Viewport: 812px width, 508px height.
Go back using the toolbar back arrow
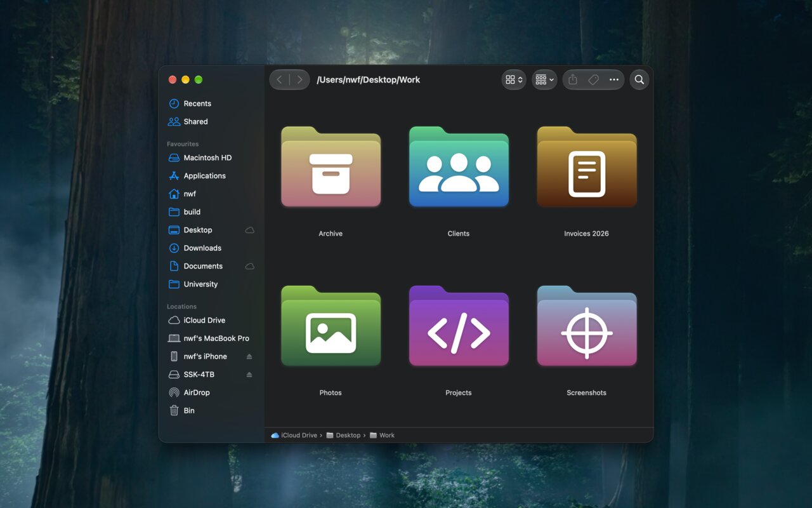pos(280,80)
